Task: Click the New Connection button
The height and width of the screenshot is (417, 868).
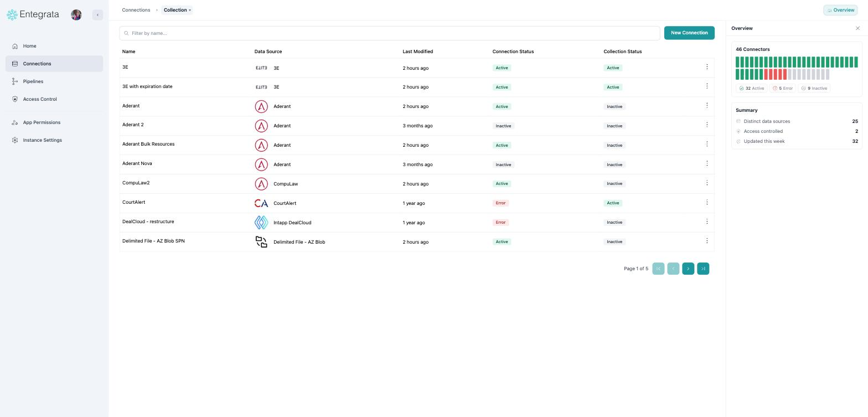Action: click(689, 33)
